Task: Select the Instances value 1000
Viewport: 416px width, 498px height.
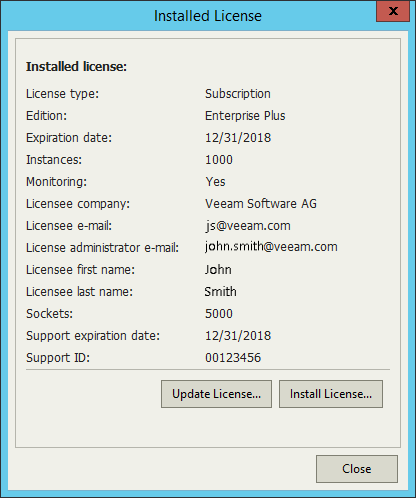Action: 219,160
